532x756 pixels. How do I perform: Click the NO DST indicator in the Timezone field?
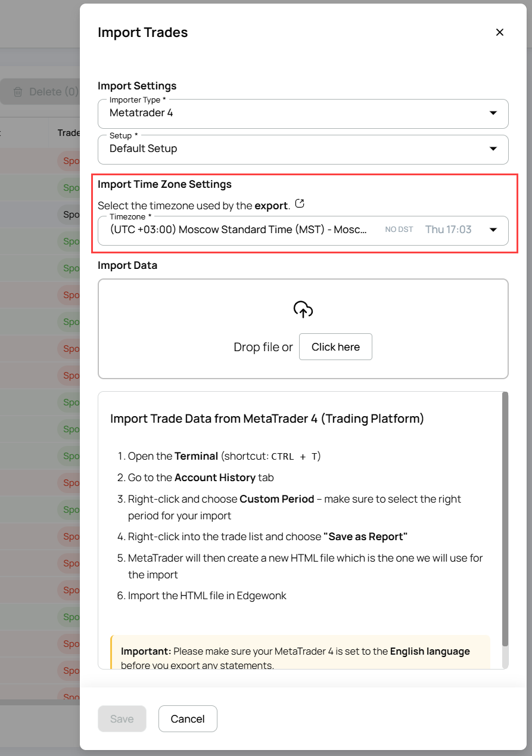[399, 229]
